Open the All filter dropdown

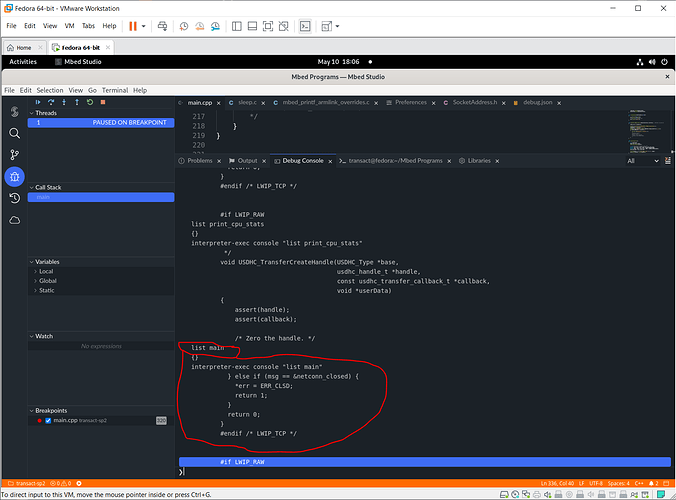(643, 161)
